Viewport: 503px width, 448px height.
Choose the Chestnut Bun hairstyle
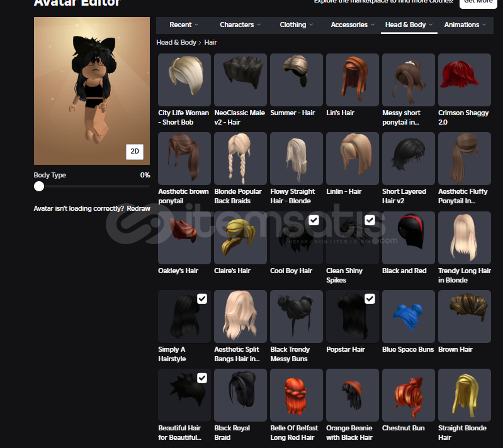409,395
